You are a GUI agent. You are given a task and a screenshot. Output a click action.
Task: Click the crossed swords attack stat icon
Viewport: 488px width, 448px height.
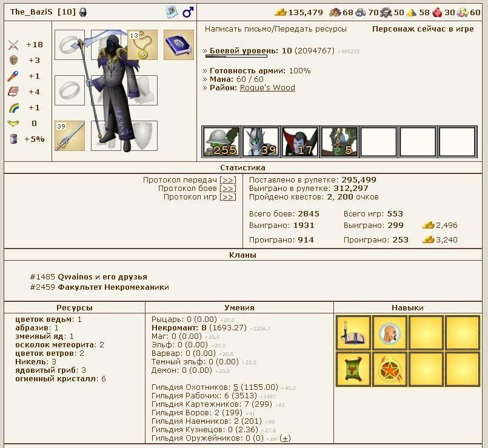[x=13, y=45]
